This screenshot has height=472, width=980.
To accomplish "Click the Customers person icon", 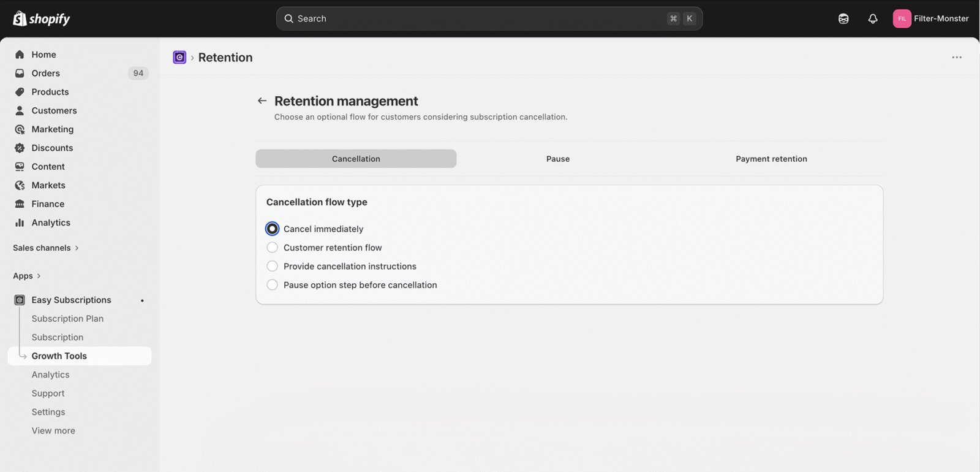I will [x=20, y=110].
